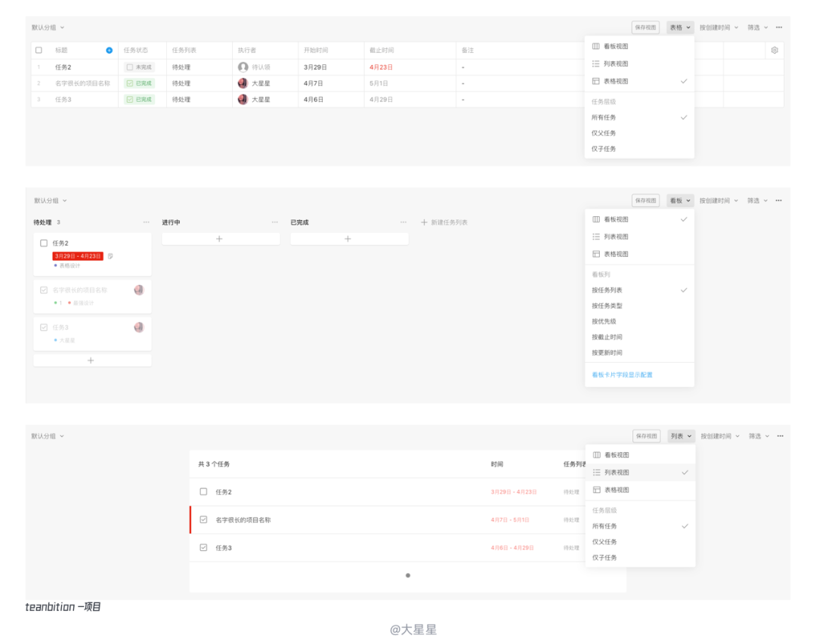Click the 截止时间 column header
The width and height of the screenshot is (816, 644).
point(382,51)
